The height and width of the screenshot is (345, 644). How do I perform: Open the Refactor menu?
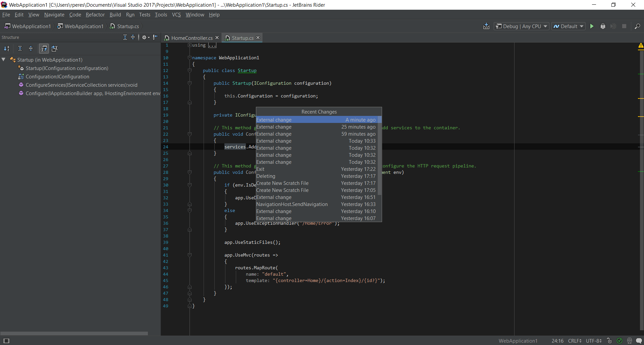tap(95, 15)
